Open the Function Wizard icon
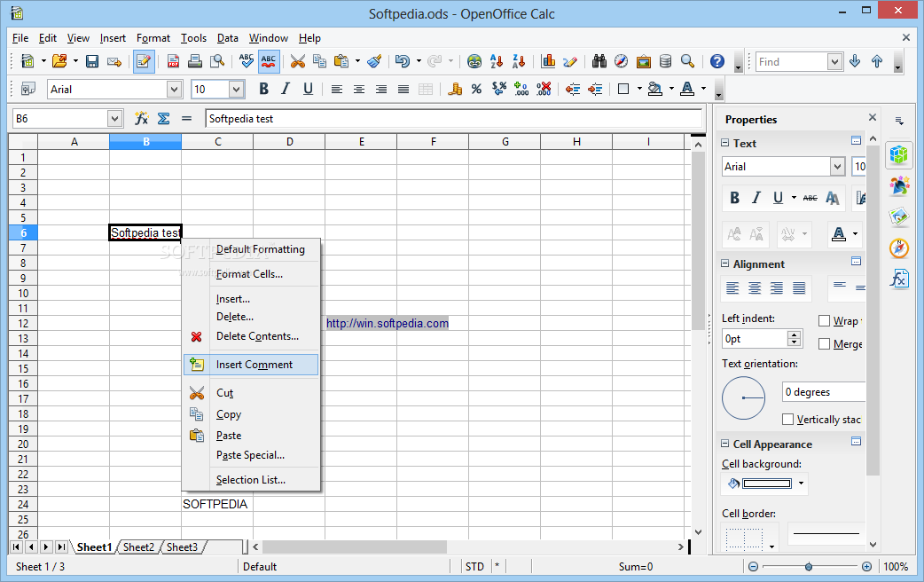924x582 pixels. click(x=141, y=119)
